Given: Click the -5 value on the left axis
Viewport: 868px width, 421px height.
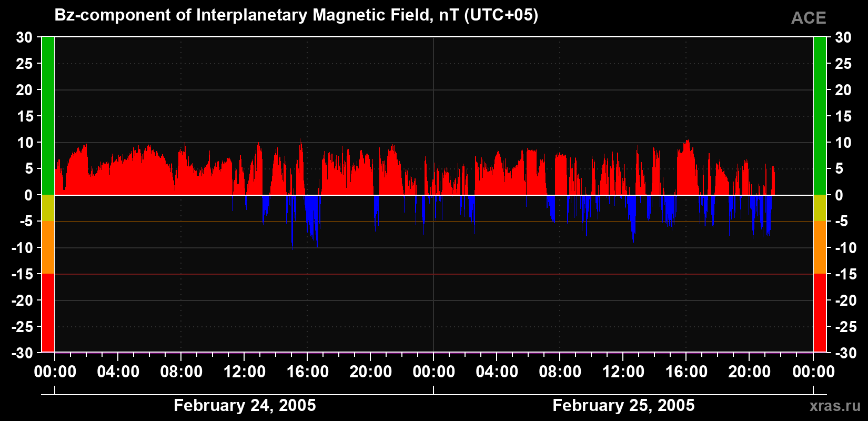Looking at the screenshot, I should click(26, 222).
